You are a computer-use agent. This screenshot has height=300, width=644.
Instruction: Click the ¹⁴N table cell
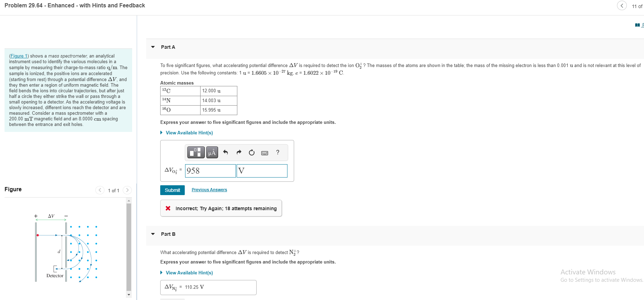pos(180,100)
